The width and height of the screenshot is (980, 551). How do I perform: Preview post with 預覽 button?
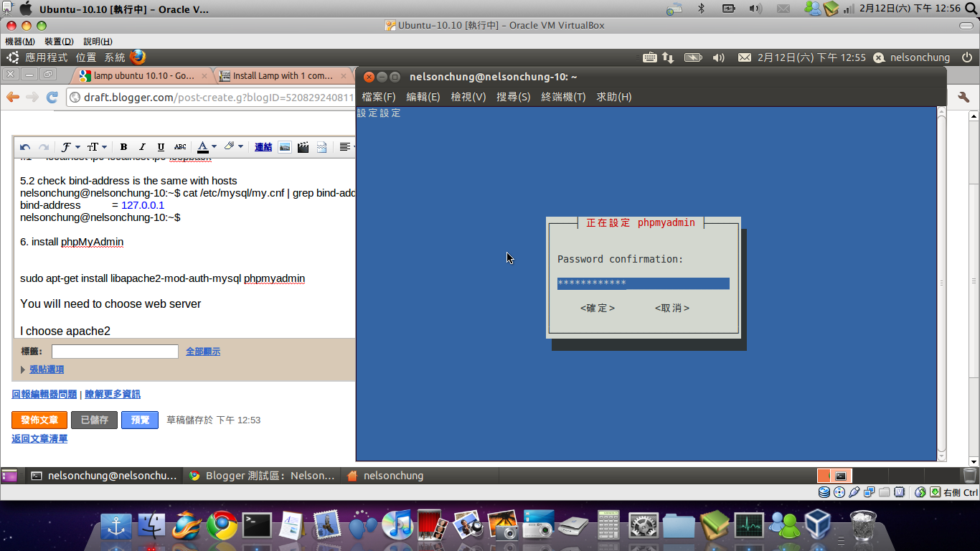(x=140, y=420)
